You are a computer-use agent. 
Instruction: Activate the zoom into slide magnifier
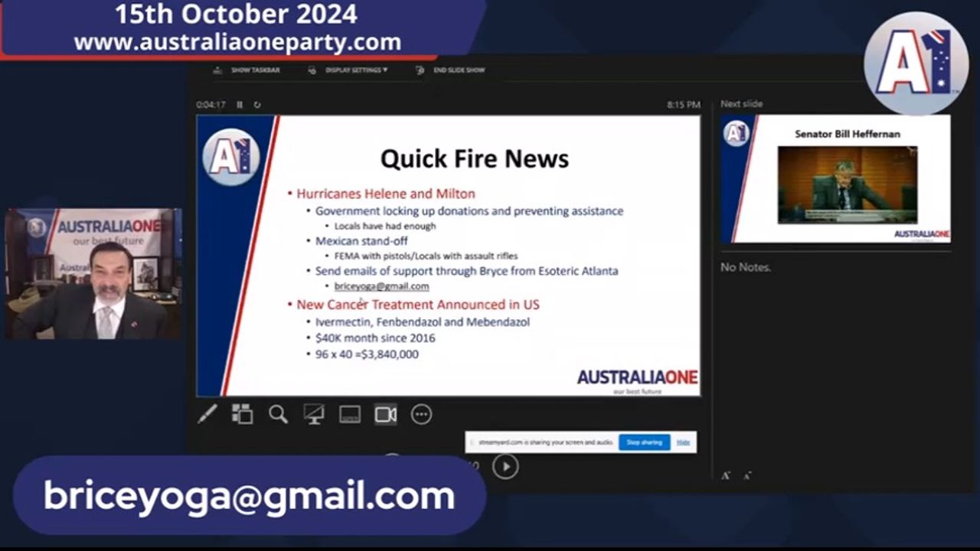tap(278, 414)
